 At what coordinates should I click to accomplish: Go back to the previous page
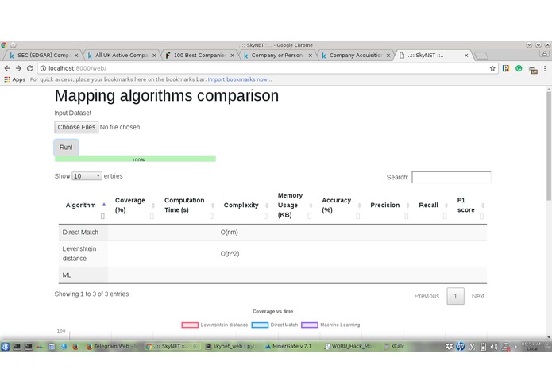click(7, 68)
